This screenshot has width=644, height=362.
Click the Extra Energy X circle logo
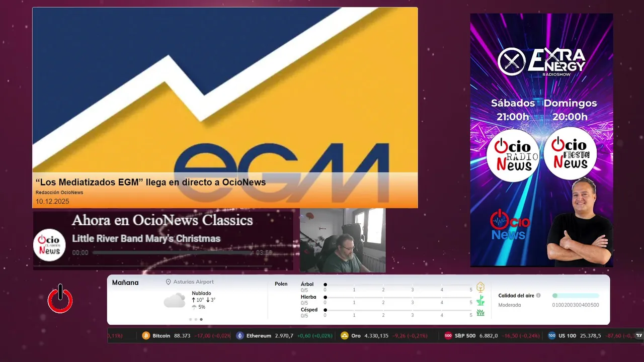pyautogui.click(x=511, y=61)
